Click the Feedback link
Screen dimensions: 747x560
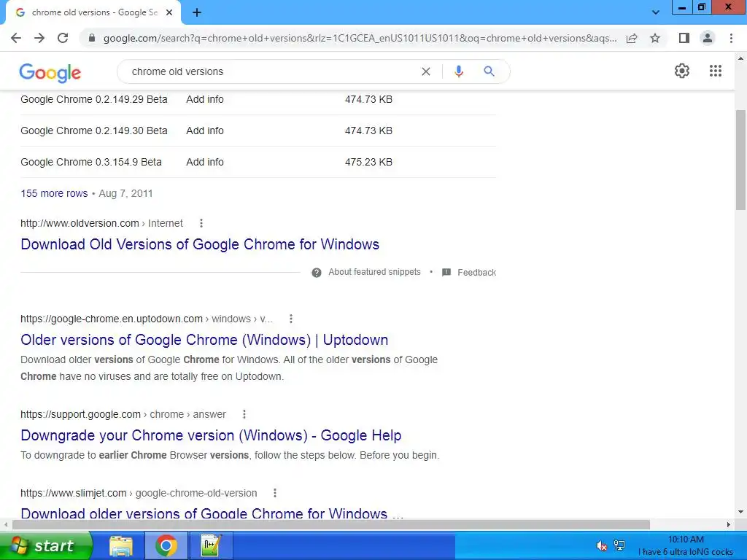[476, 273]
